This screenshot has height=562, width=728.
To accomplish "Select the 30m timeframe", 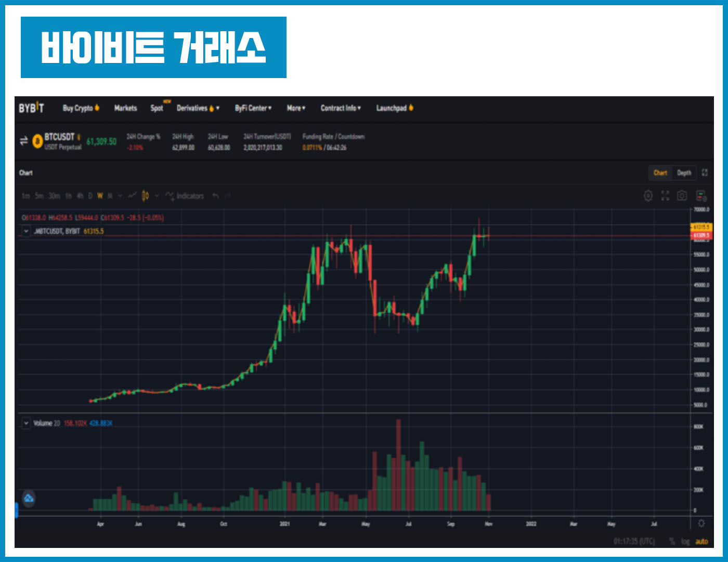I will pos(54,196).
